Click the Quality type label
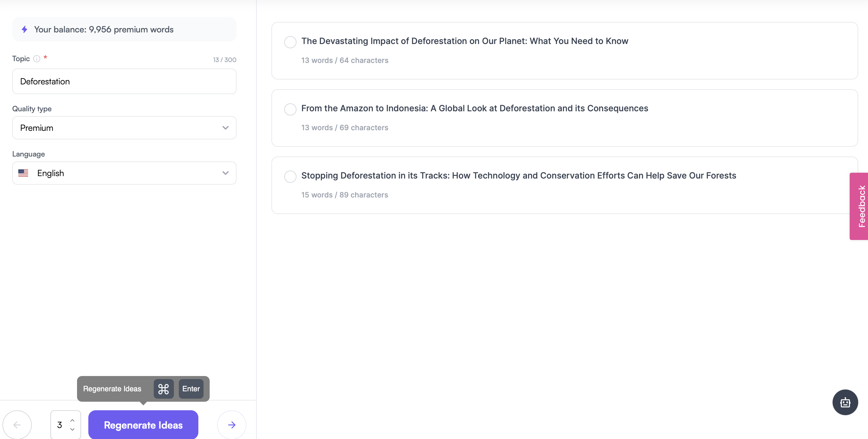 32,109
